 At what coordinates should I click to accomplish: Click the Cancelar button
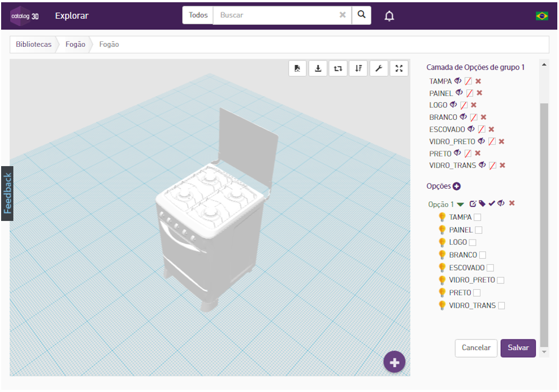click(x=476, y=348)
